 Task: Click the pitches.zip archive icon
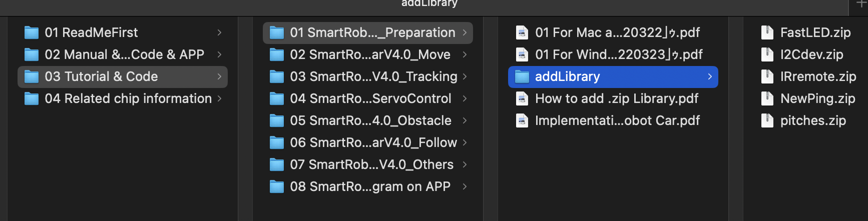click(767, 120)
